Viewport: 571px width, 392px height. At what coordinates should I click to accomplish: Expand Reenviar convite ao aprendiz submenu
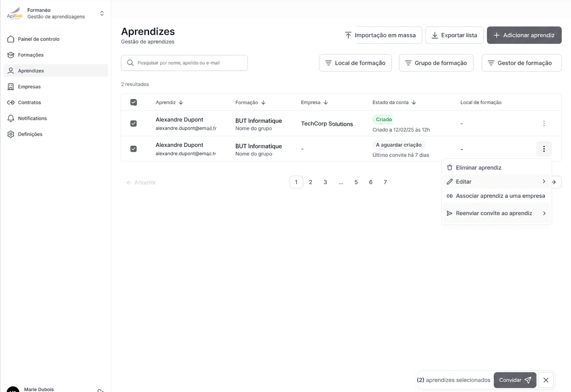496,213
